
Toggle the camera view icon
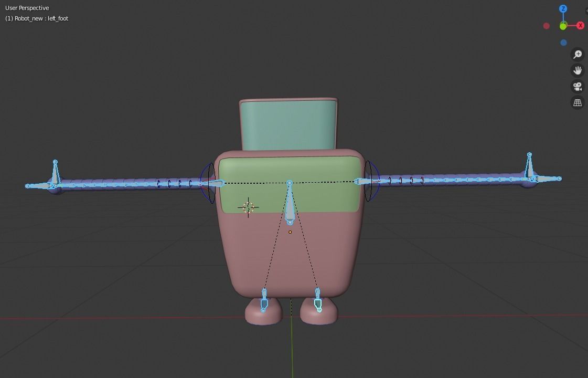578,87
